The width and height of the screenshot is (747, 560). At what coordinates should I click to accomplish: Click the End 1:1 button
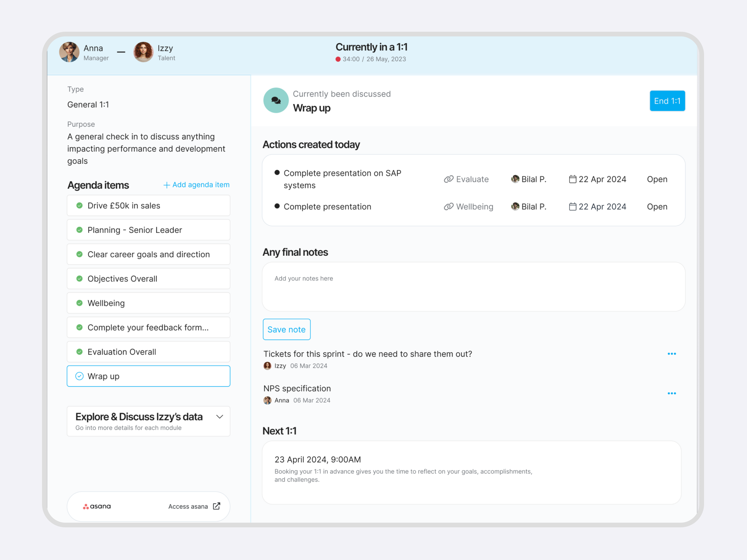coord(667,101)
